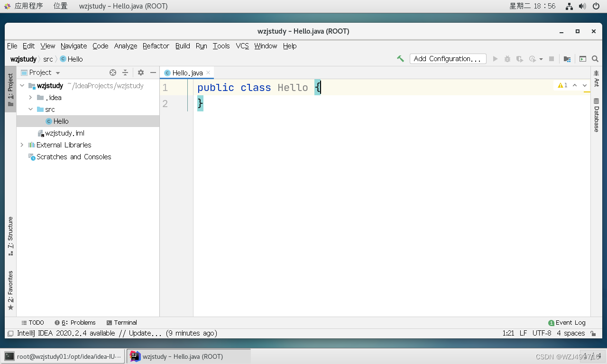The width and height of the screenshot is (607, 364).
Task: Collapse the wzjstudy root folder
Action: (x=22, y=86)
